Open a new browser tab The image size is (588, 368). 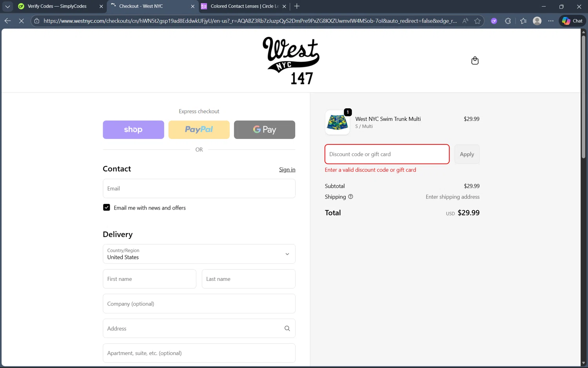pyautogui.click(x=297, y=6)
